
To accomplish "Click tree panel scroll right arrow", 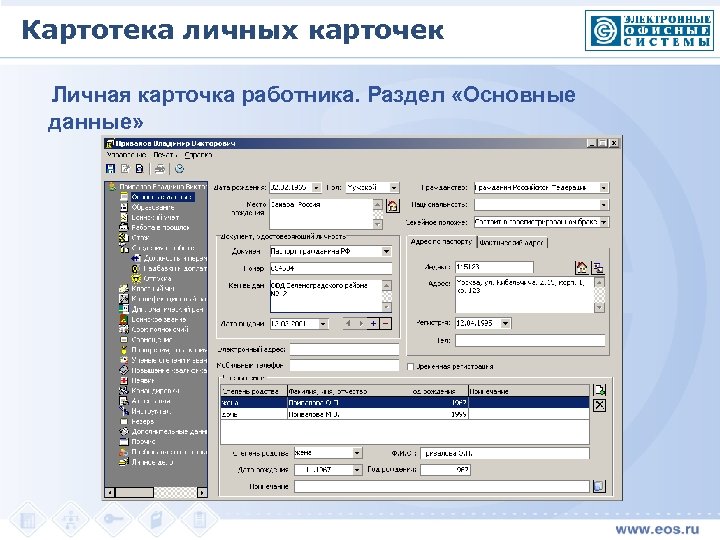I will point(202,493).
